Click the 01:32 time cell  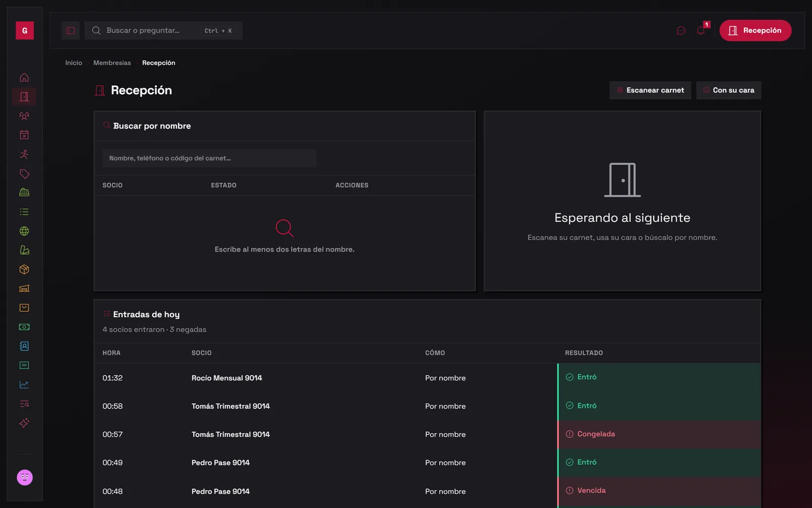pos(113,378)
